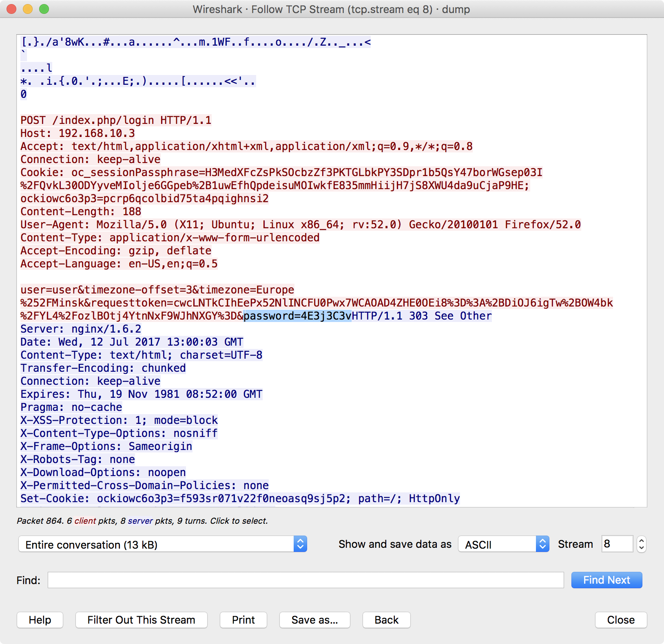Click the X-Content-Type-Options: nosniff line
The image size is (664, 644).
(x=119, y=433)
